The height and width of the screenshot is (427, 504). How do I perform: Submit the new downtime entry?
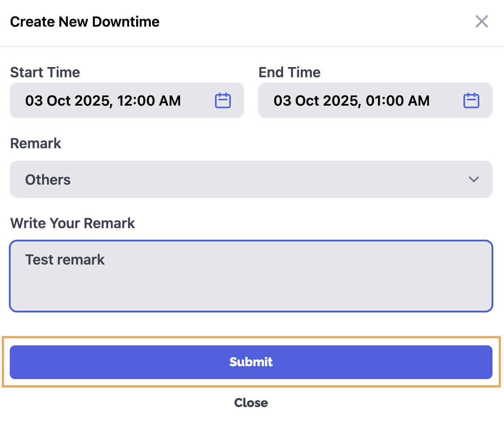pos(251,362)
